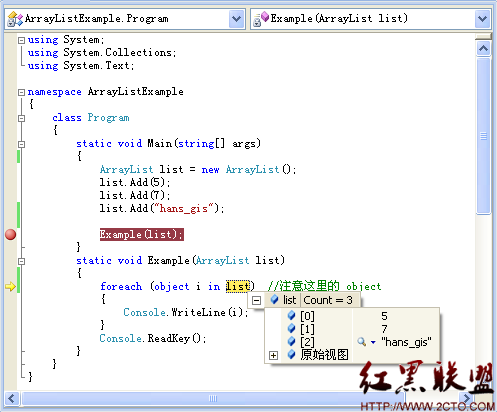Click the yellow current-statement arrow in margin
497x412 pixels.
10,286
